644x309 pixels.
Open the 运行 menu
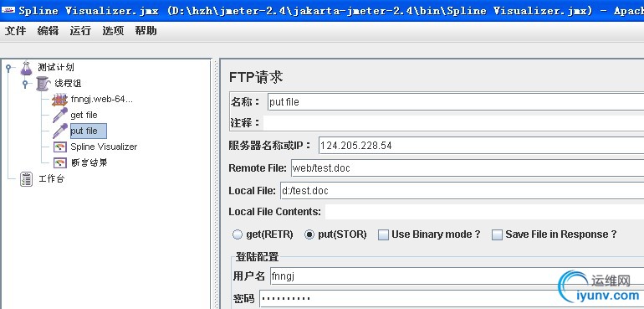click(x=80, y=30)
